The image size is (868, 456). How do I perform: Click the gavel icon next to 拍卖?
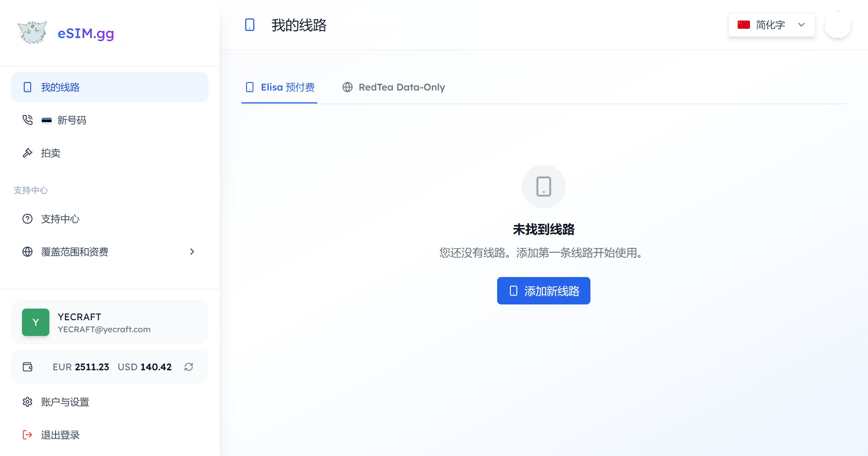[x=27, y=153]
